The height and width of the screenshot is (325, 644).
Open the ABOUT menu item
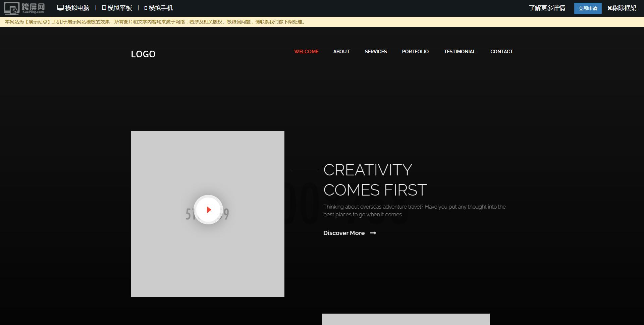341,52
